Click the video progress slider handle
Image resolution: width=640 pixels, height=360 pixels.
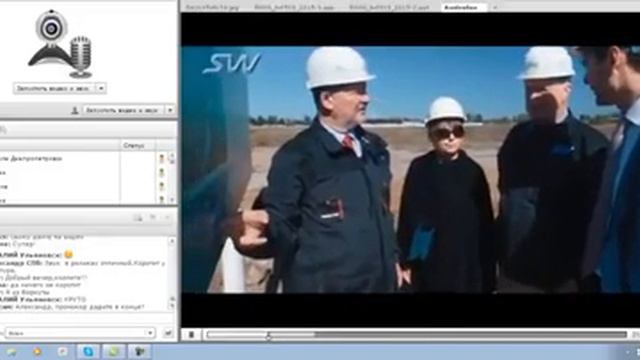point(268,336)
